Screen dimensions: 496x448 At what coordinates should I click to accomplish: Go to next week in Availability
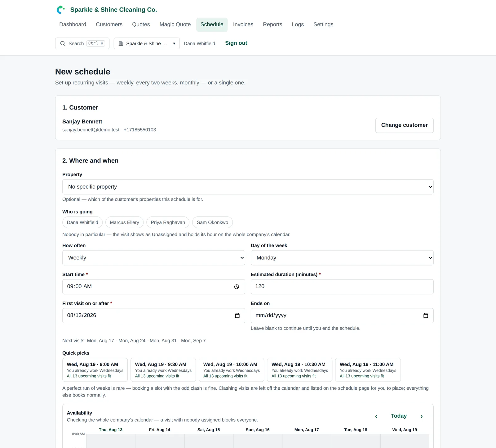pyautogui.click(x=421, y=416)
